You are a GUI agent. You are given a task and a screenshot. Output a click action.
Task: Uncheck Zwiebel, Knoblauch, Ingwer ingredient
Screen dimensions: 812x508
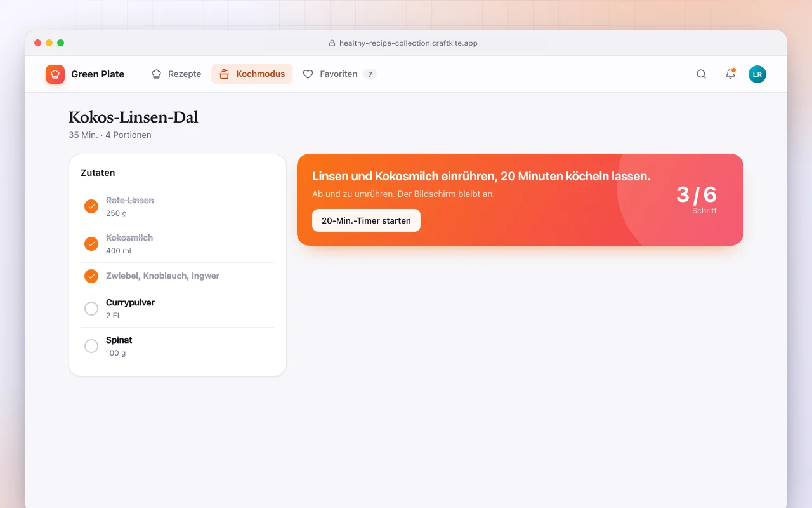pos(91,276)
